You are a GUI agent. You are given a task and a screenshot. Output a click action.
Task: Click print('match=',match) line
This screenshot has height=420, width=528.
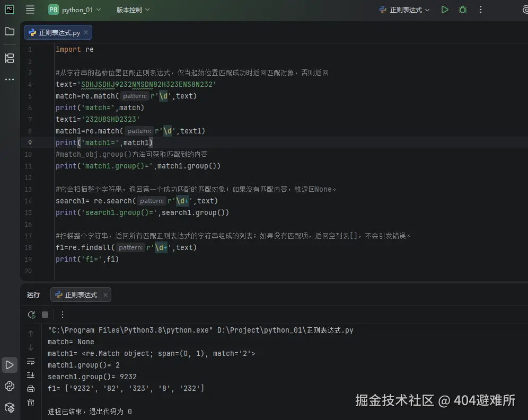tap(100, 108)
